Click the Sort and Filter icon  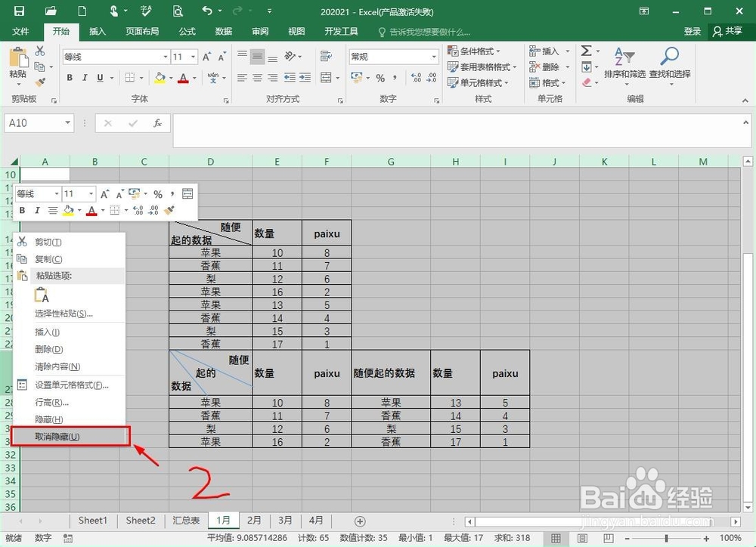[x=624, y=57]
